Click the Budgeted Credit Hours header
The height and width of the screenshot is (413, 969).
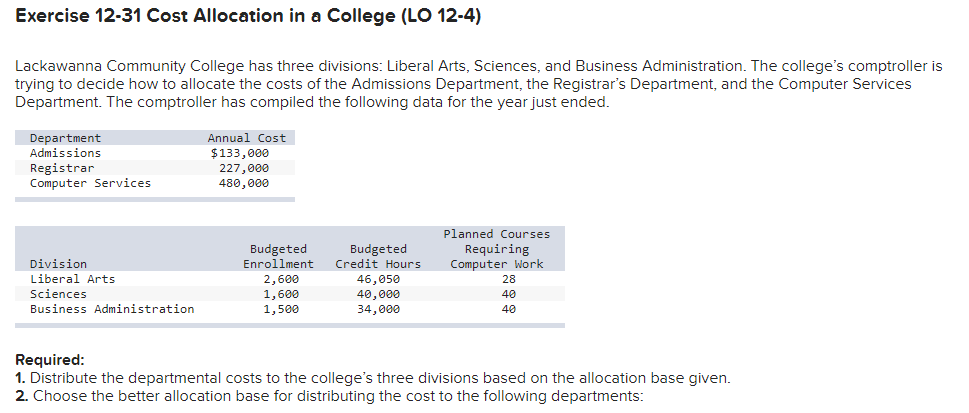(x=378, y=256)
